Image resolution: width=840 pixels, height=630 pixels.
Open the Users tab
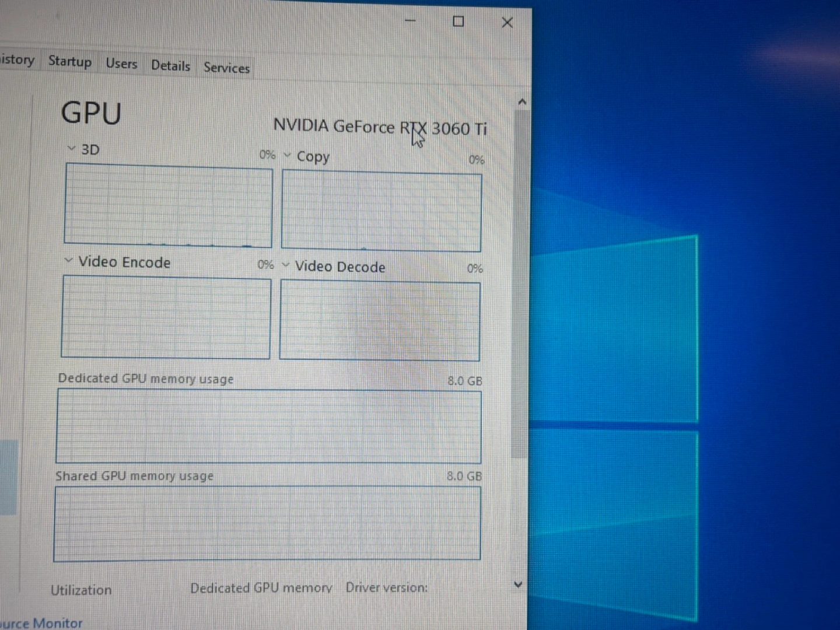[121, 64]
